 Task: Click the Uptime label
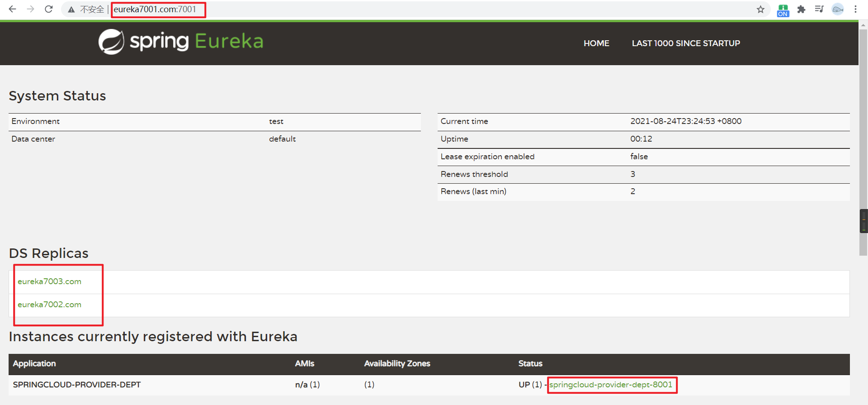click(x=454, y=139)
